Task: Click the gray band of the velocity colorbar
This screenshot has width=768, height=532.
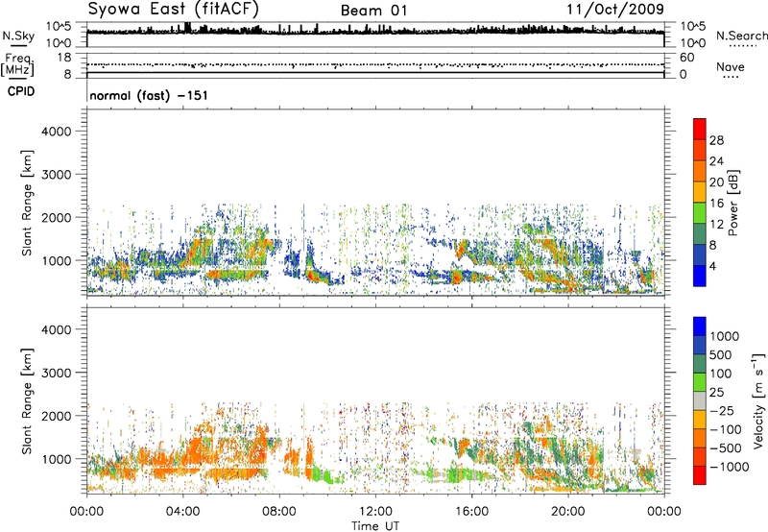Action: pos(700,401)
